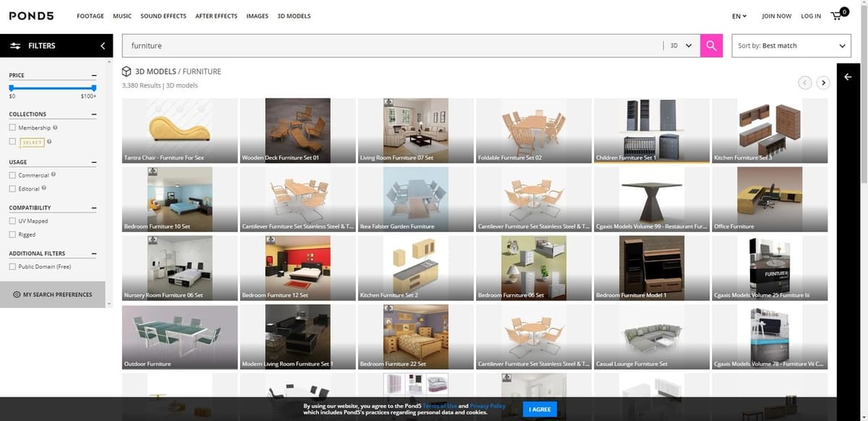
Task: Open Kitchen Furniture Set 3 thumbnail
Action: pos(770,130)
